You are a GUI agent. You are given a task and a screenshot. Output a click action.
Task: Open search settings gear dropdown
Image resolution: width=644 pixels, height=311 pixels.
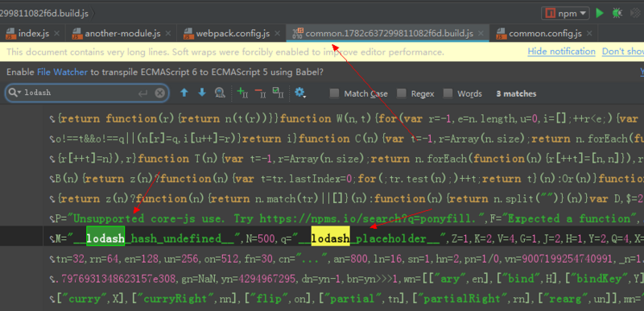pyautogui.click(x=300, y=93)
